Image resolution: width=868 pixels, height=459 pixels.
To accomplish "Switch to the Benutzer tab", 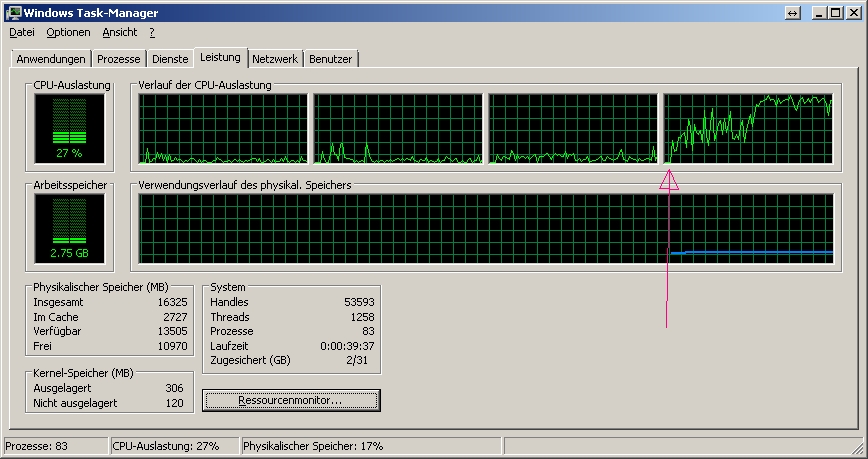I will (x=330, y=59).
